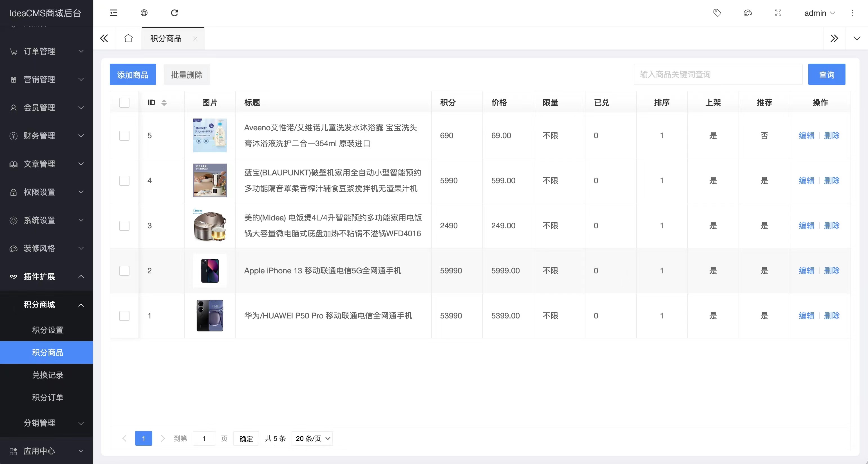Image resolution: width=868 pixels, height=464 pixels.
Task: Open the iPhone 13 product thumbnail
Action: (x=210, y=271)
